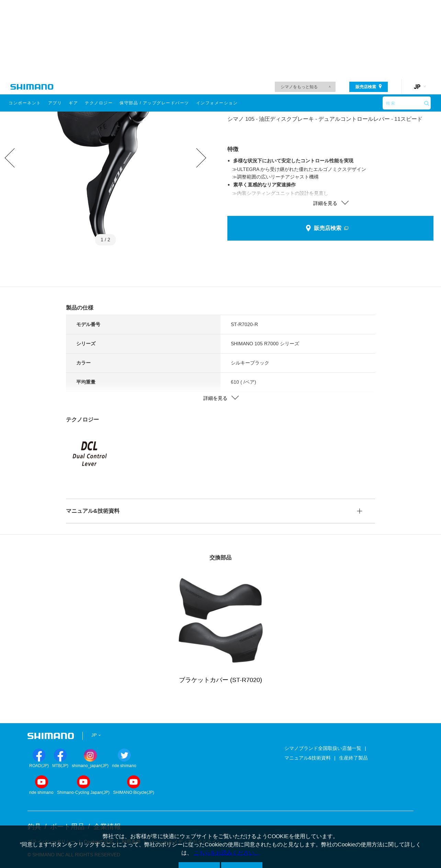Click the large 販売店検索 button
The image size is (441, 868).
pos(330,228)
